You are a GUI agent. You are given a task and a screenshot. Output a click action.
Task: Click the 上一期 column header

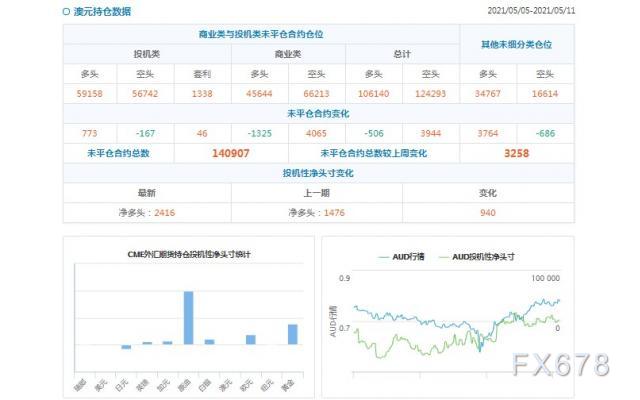(316, 193)
